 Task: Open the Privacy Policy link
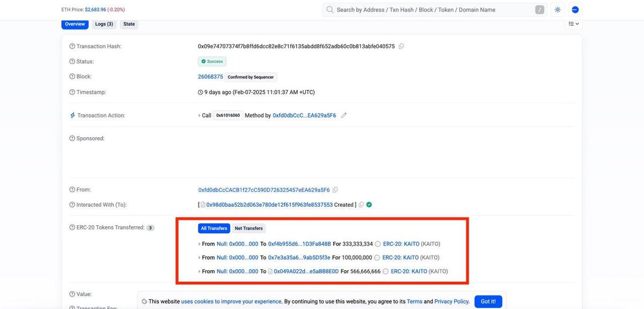click(x=452, y=301)
